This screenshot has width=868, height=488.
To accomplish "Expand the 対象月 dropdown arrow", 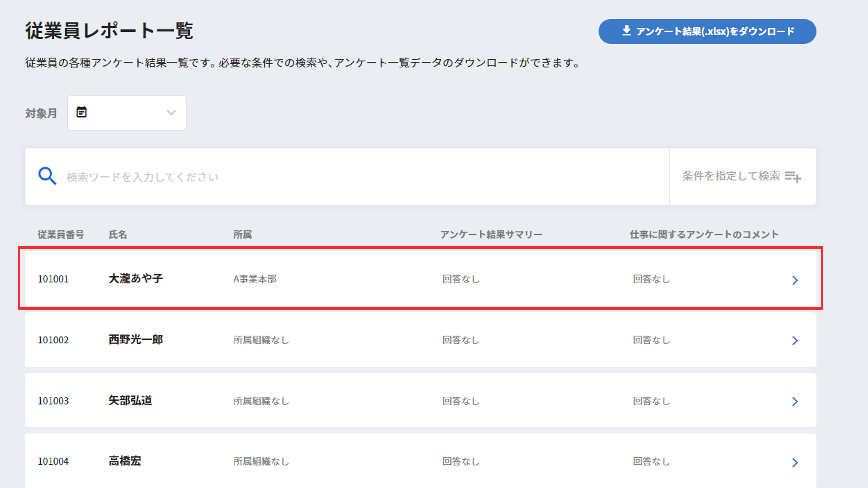I will point(171,113).
